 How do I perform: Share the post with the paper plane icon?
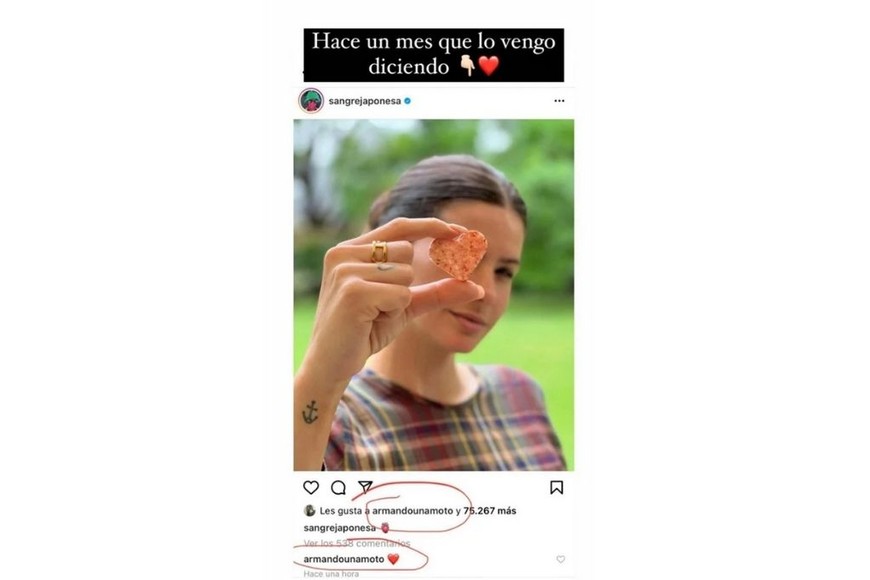pyautogui.click(x=365, y=487)
